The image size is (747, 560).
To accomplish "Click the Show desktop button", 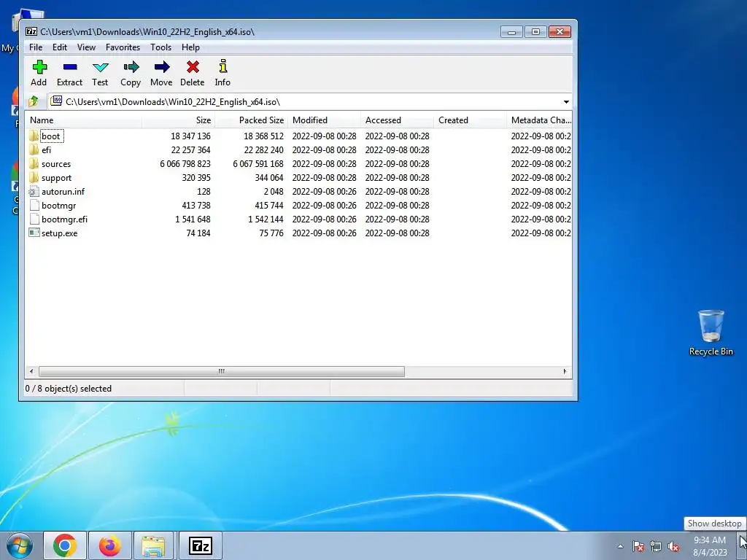I will pyautogui.click(x=743, y=546).
